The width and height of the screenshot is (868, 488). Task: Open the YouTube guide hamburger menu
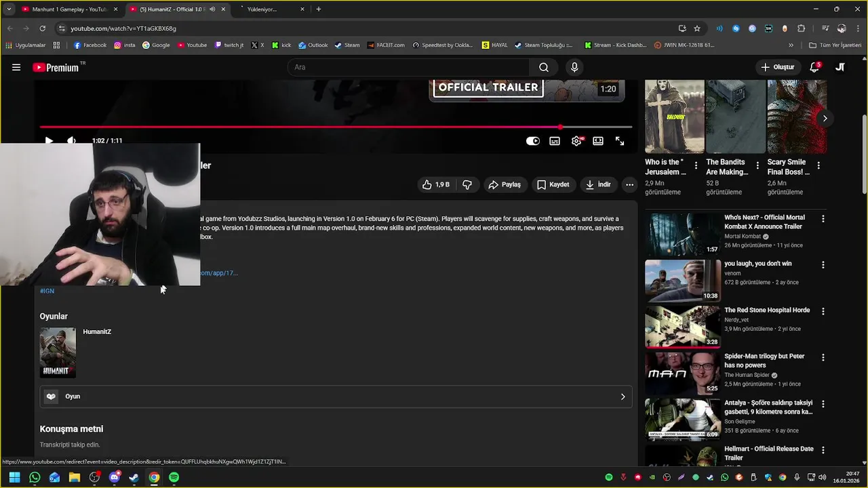point(16,67)
